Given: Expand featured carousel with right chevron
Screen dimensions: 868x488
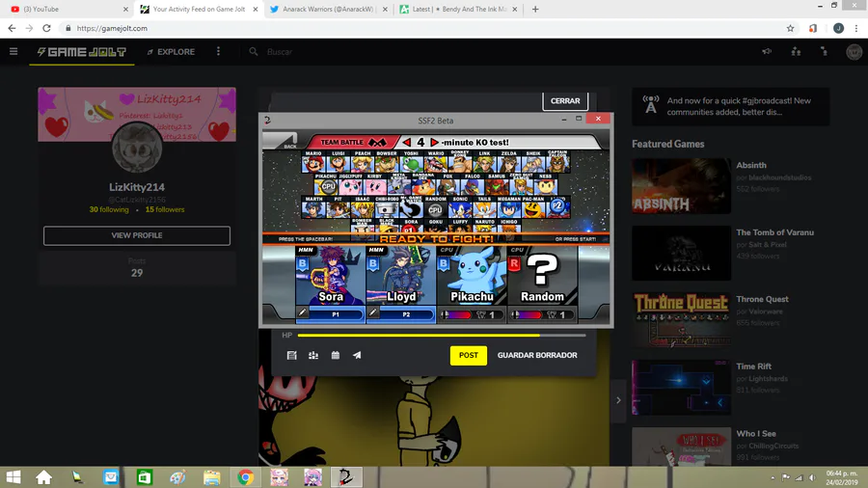Looking at the screenshot, I should (618, 400).
